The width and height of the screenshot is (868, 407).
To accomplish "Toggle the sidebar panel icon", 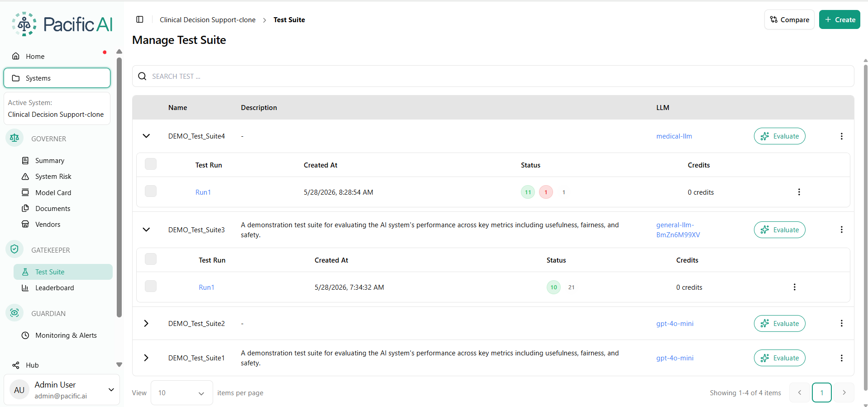I will (140, 19).
